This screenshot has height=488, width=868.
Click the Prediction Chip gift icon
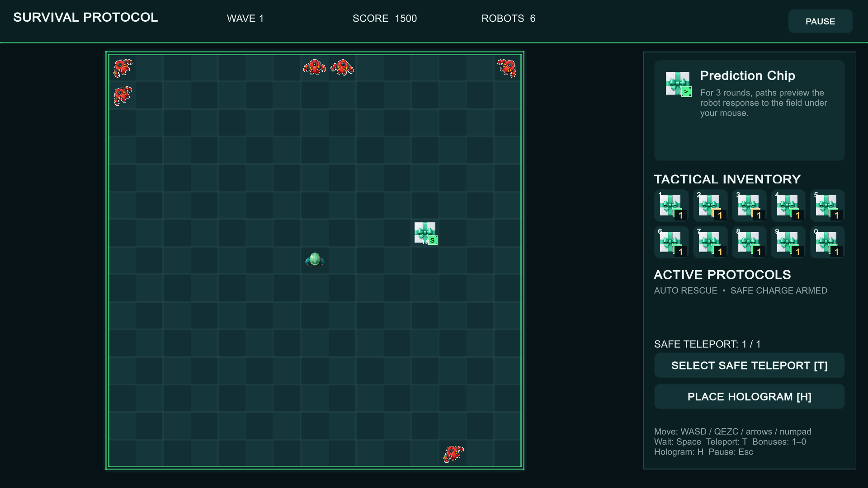pyautogui.click(x=678, y=84)
